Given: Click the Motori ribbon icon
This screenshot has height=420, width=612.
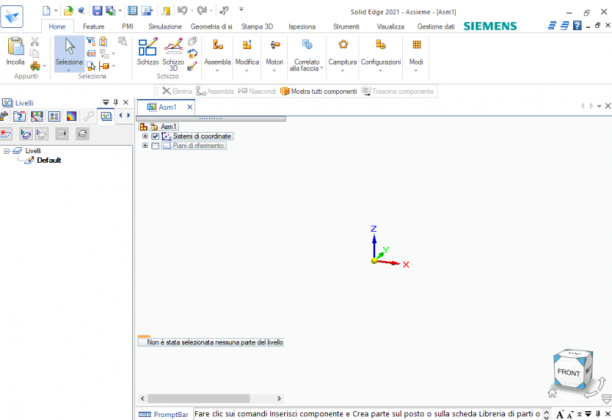Looking at the screenshot, I should (x=275, y=45).
